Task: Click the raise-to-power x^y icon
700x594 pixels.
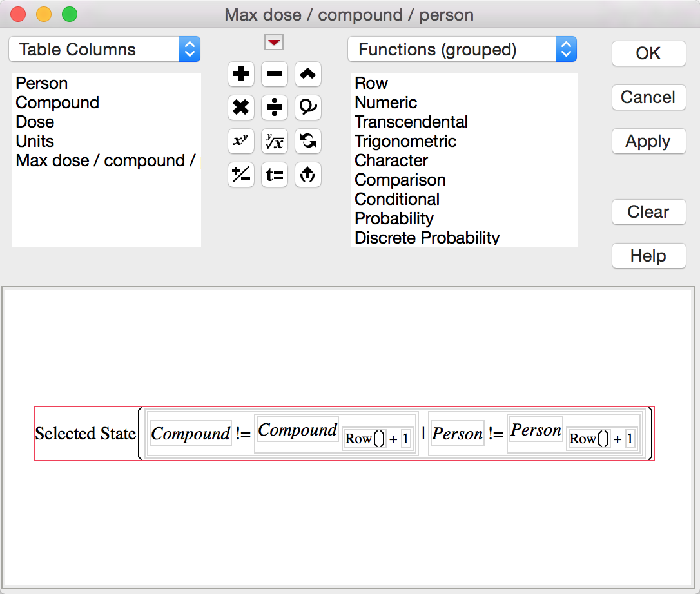Action: coord(240,141)
